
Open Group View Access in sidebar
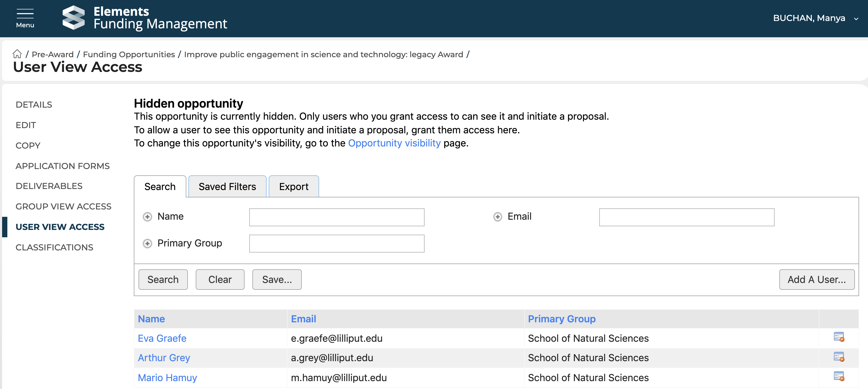pyautogui.click(x=63, y=206)
